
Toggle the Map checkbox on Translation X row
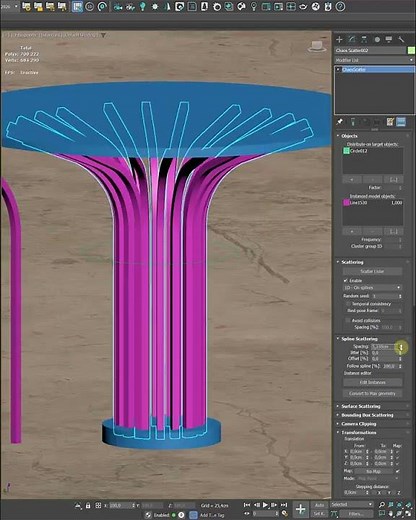[398, 452]
